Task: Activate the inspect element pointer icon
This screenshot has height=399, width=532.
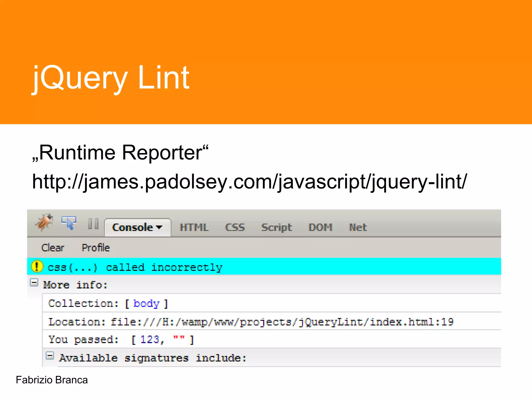Action: [69, 223]
